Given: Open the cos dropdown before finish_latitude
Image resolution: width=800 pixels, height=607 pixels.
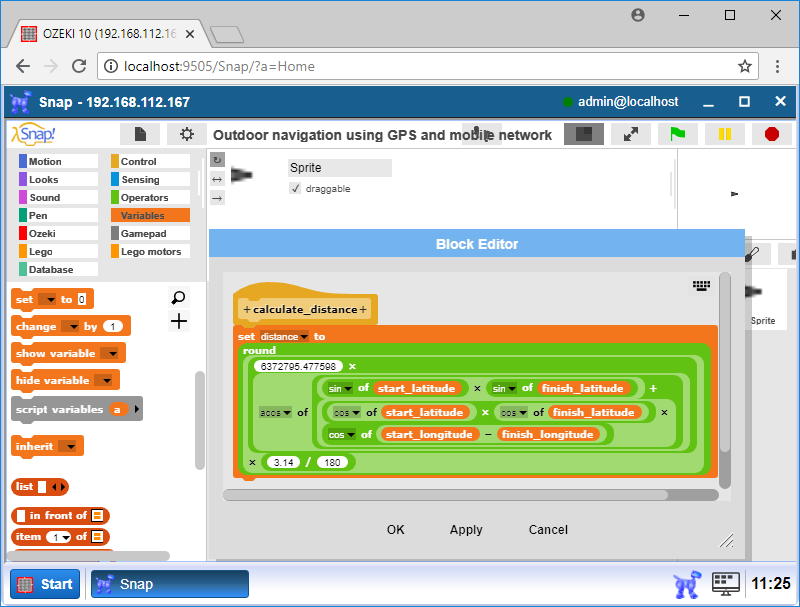Looking at the screenshot, I should coord(514,413).
